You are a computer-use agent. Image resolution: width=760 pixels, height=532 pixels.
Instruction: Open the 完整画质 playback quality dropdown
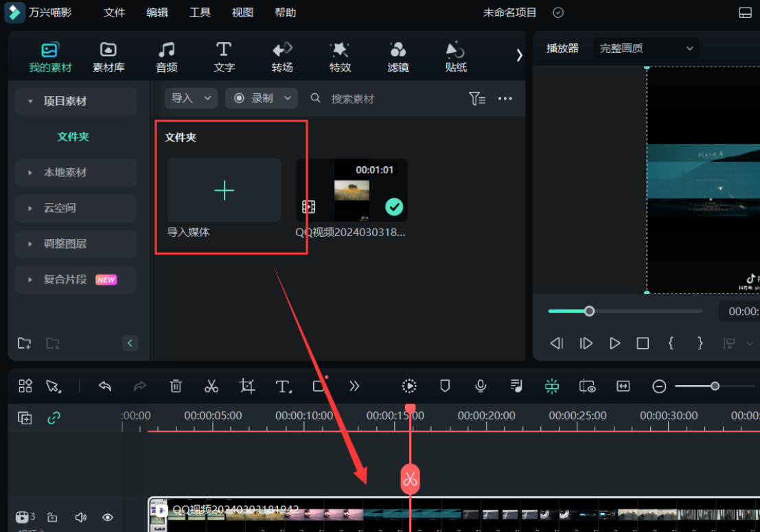(646, 49)
